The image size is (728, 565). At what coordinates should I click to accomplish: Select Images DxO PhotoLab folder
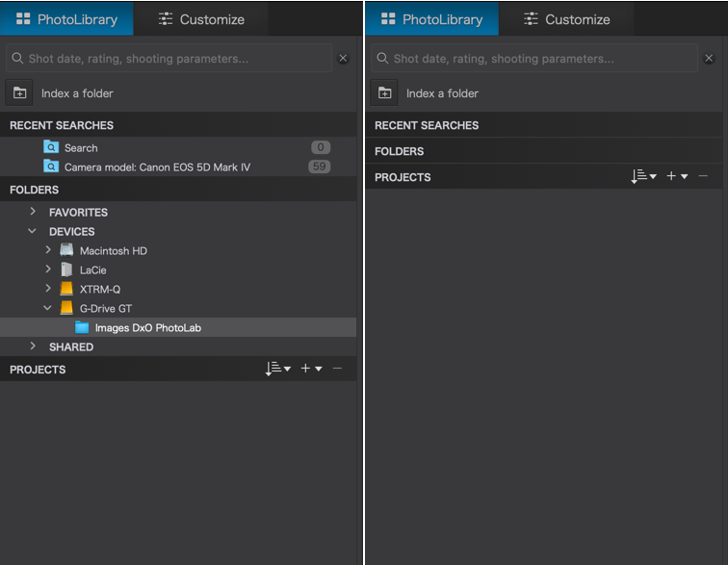178,327
